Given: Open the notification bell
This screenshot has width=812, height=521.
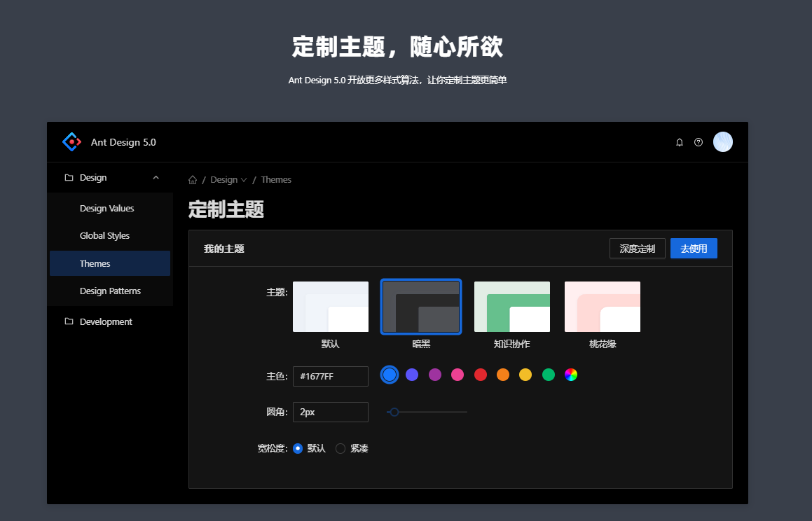Looking at the screenshot, I should 680,142.
